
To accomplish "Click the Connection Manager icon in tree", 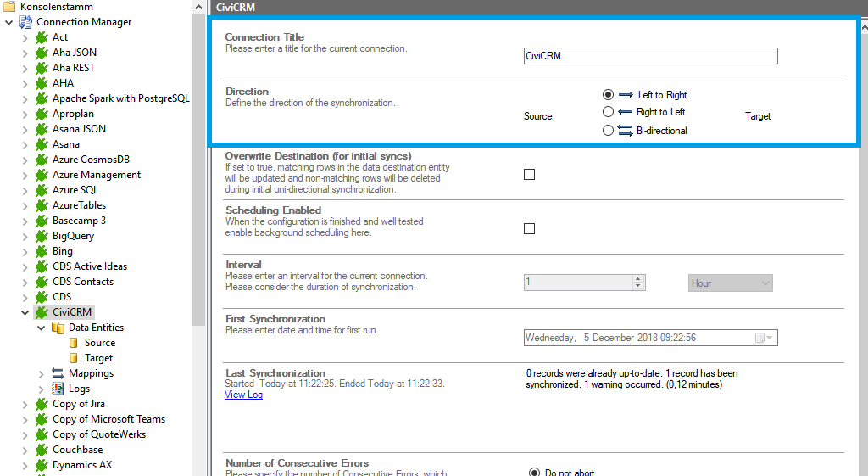I will pyautogui.click(x=25, y=22).
